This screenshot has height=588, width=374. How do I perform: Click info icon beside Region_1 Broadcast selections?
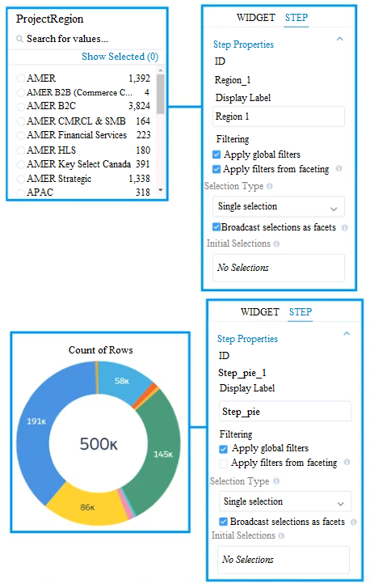345,227
